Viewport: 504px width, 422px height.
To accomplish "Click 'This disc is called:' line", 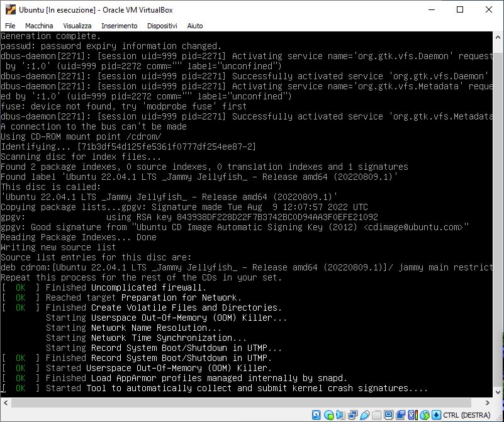I will pos(51,187).
